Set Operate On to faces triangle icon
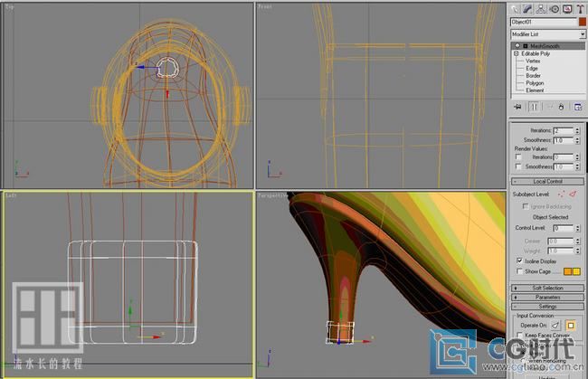This screenshot has height=379, width=588. click(555, 325)
